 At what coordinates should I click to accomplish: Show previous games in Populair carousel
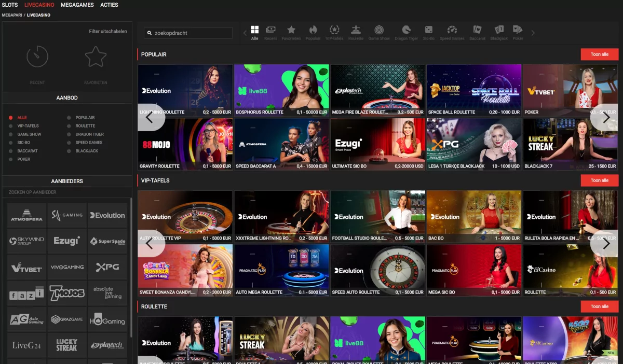click(150, 117)
